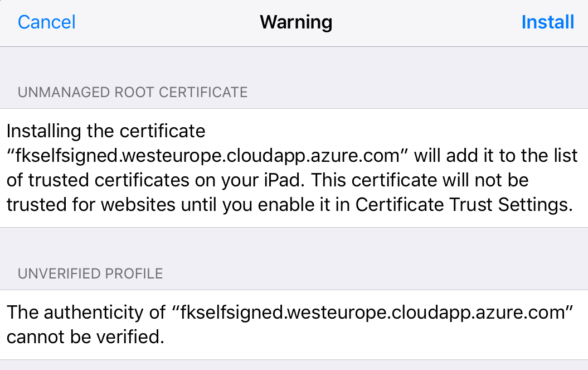
Task: Click the words Certificate Trust Settings
Action: 464,205
